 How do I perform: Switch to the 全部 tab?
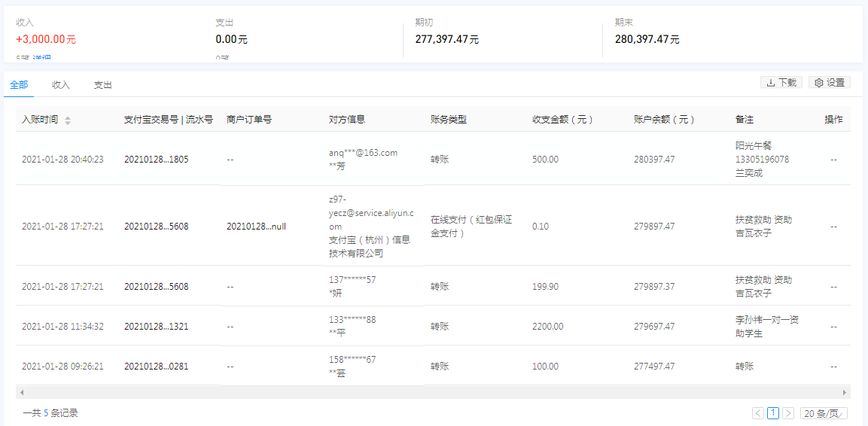point(19,85)
